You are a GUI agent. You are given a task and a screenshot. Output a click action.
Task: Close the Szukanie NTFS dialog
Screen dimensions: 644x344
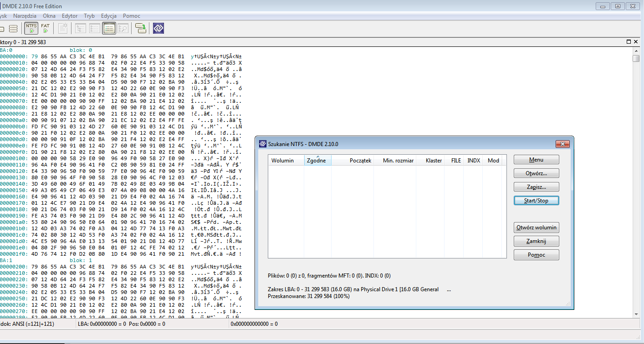coord(563,144)
